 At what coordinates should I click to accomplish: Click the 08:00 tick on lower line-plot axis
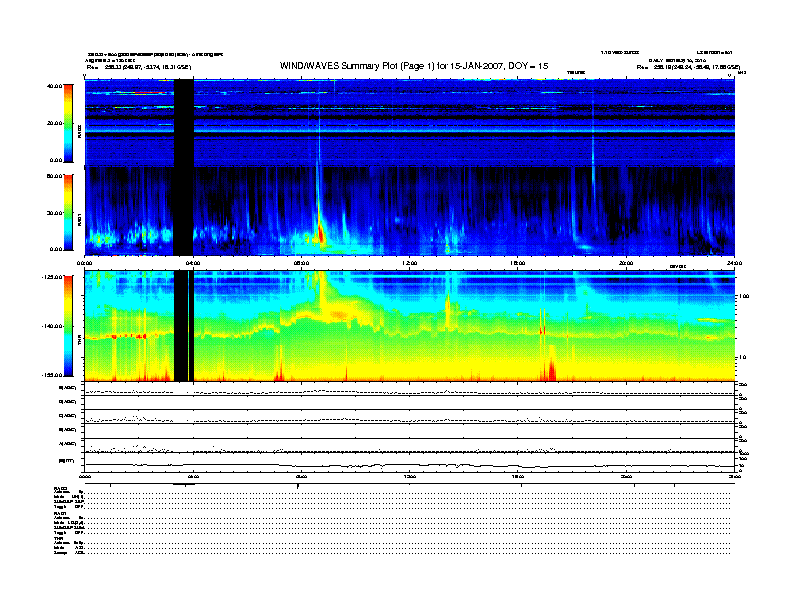[x=301, y=476]
